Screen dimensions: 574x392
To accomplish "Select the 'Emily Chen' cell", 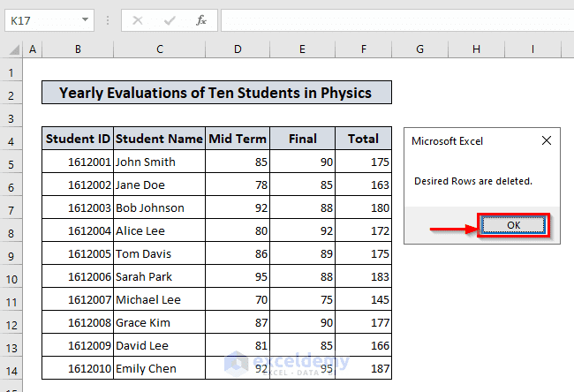I will coord(160,368).
